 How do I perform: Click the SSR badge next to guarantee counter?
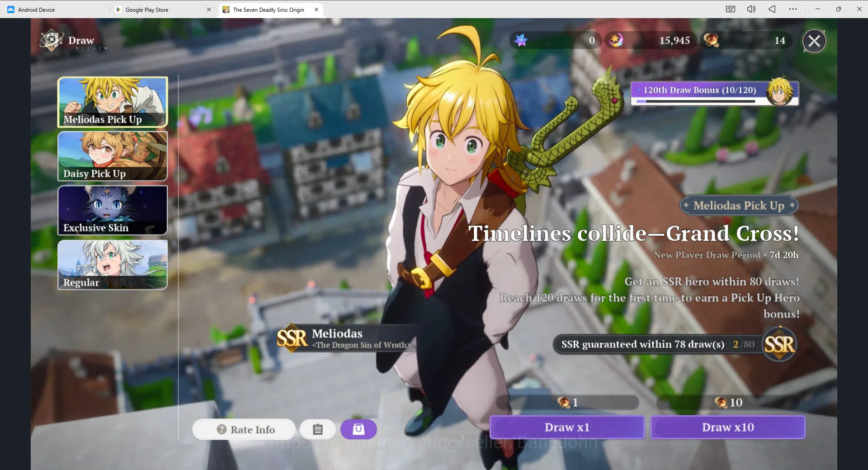tap(779, 344)
